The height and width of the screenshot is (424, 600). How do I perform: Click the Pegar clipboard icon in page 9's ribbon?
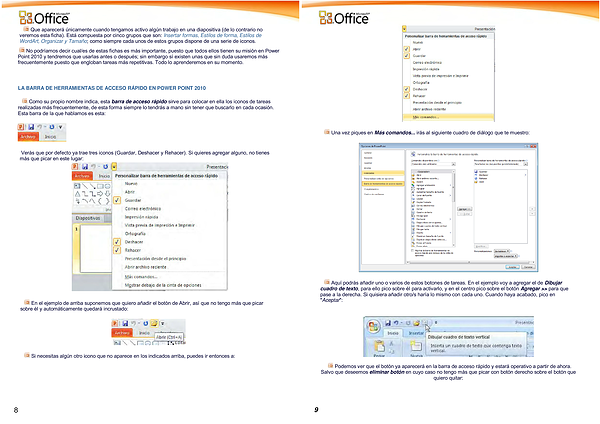point(379,346)
